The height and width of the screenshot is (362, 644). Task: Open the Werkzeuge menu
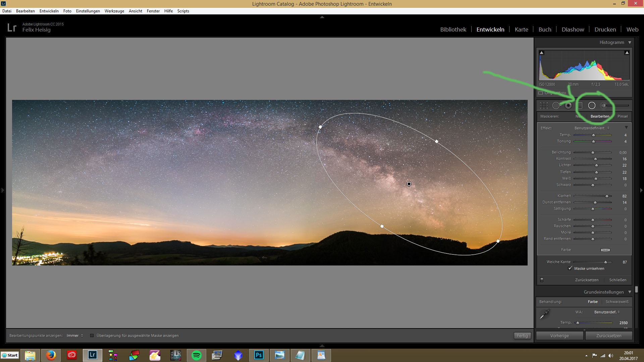(114, 11)
